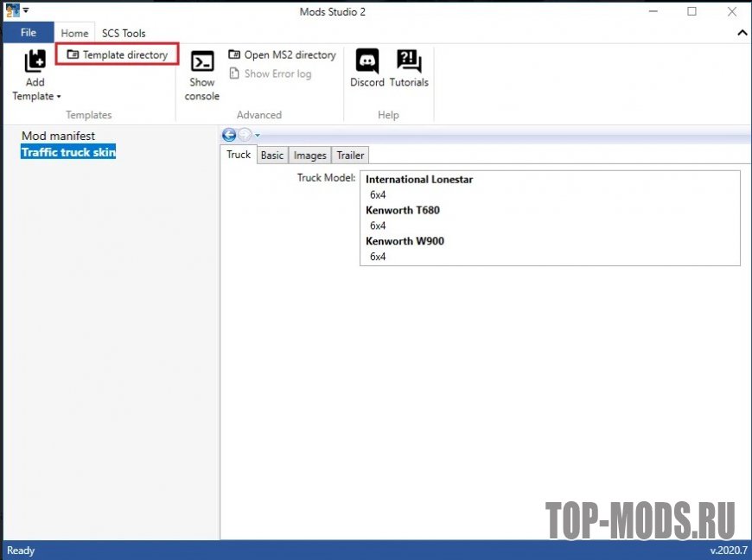Open MS2 directory
This screenshot has height=560, width=752.
282,54
